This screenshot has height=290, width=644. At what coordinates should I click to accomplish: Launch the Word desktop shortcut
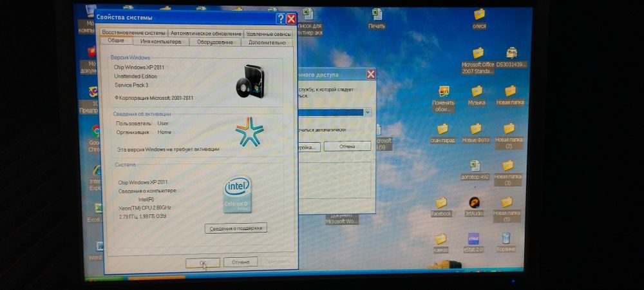[99, 246]
